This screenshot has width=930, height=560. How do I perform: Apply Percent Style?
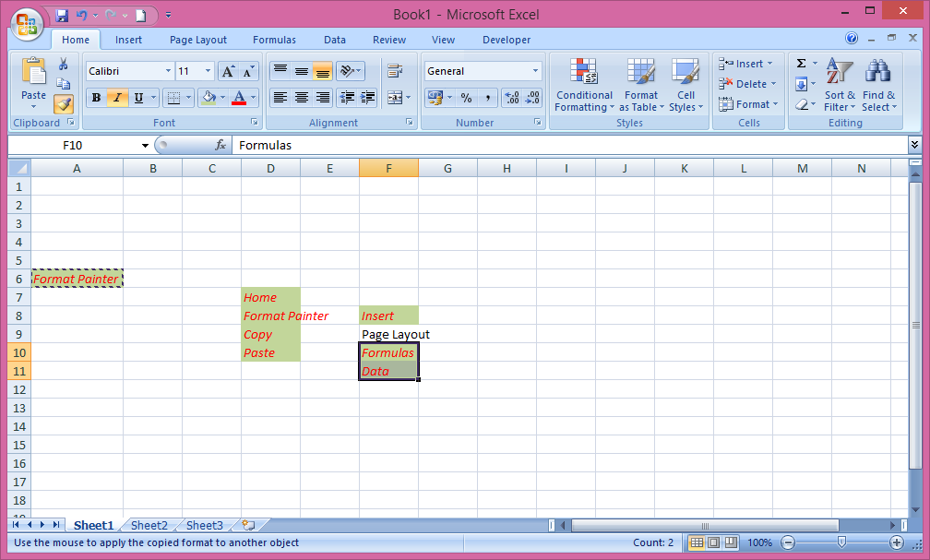point(466,98)
